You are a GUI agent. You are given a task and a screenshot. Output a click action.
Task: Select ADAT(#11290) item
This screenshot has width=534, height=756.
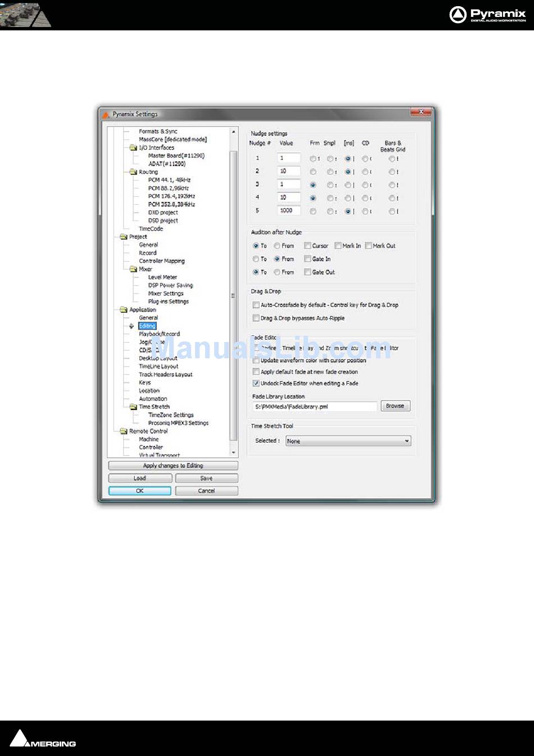tap(167, 164)
